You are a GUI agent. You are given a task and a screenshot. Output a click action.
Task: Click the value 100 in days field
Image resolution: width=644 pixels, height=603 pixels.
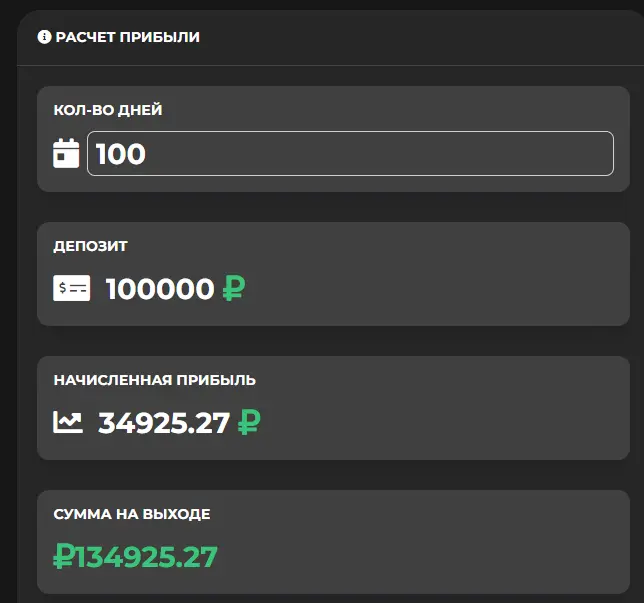121,154
